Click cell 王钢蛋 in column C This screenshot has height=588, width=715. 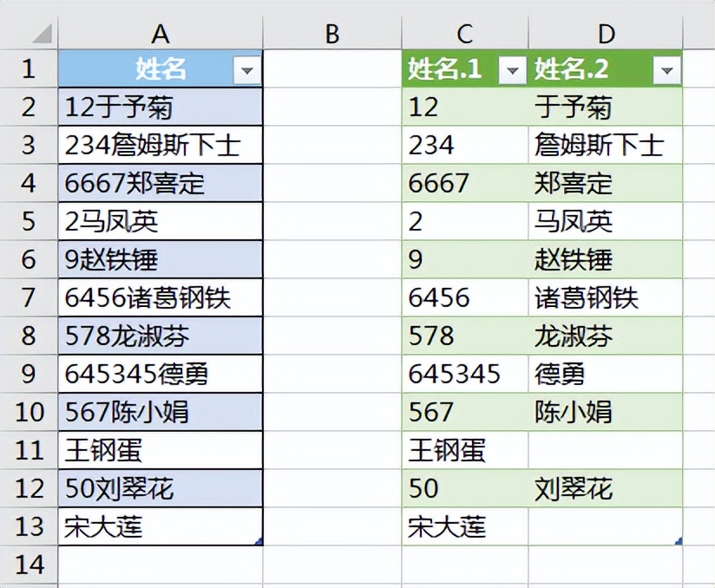coord(464,450)
